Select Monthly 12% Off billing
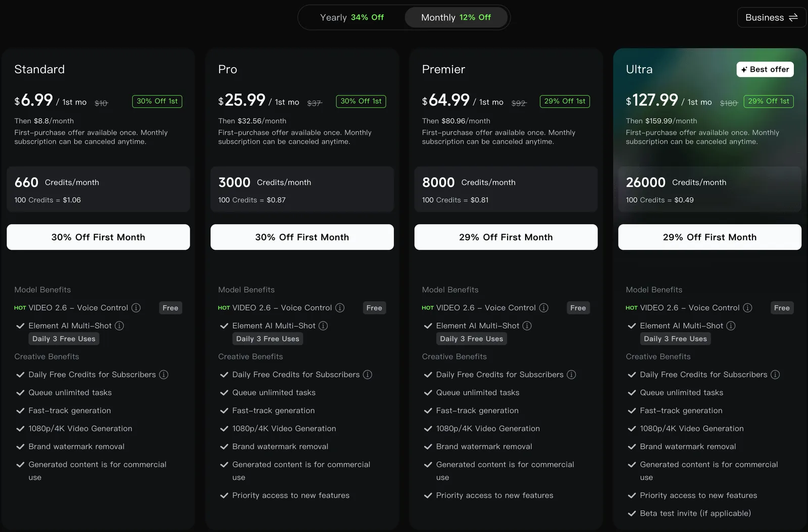The height and width of the screenshot is (532, 808). [x=456, y=18]
